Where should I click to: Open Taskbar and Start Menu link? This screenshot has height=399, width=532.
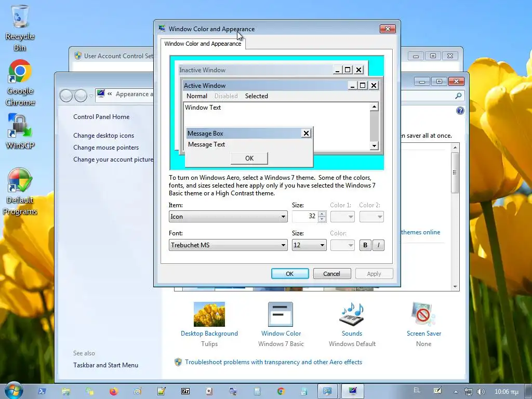(105, 365)
